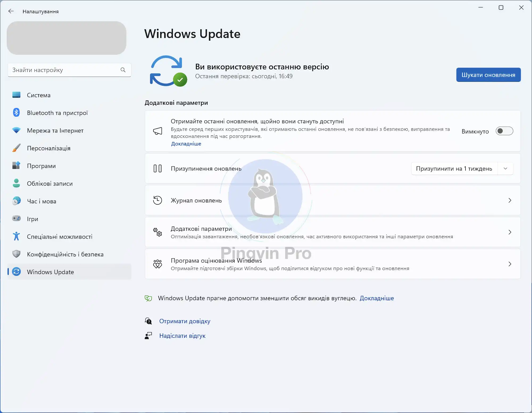The image size is (532, 413).
Task: Maximize the Налаштування window
Action: 501,7
